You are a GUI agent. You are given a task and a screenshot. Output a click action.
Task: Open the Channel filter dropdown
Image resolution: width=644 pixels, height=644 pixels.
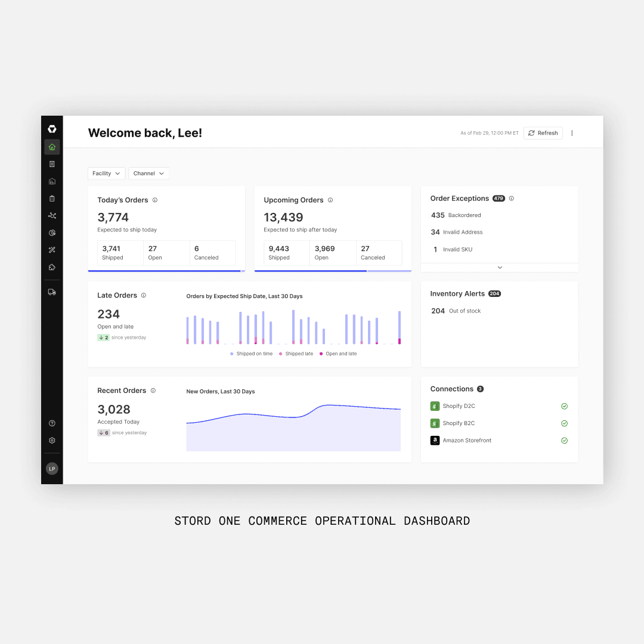tap(148, 174)
